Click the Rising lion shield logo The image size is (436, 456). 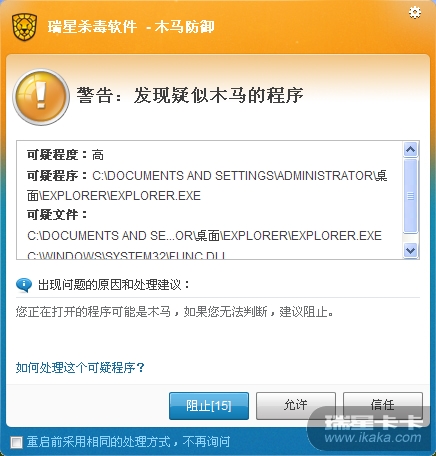24,27
